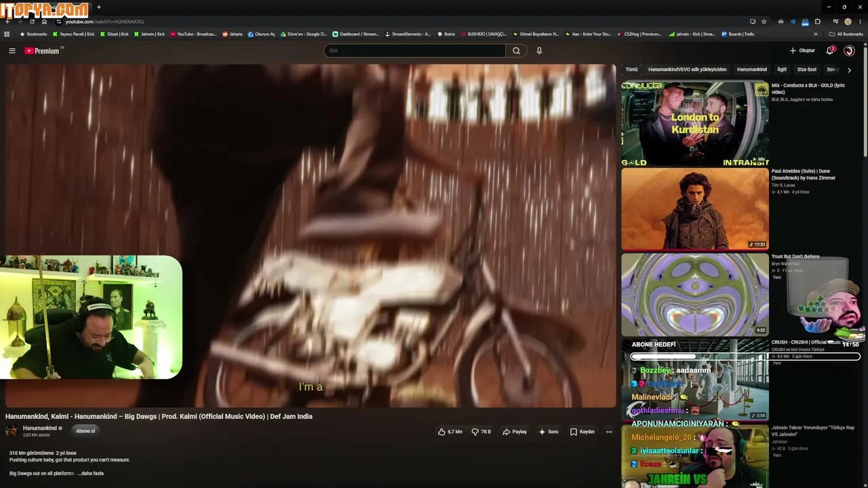Click the search magnifier button
This screenshot has height=488, width=868.
click(x=516, y=51)
